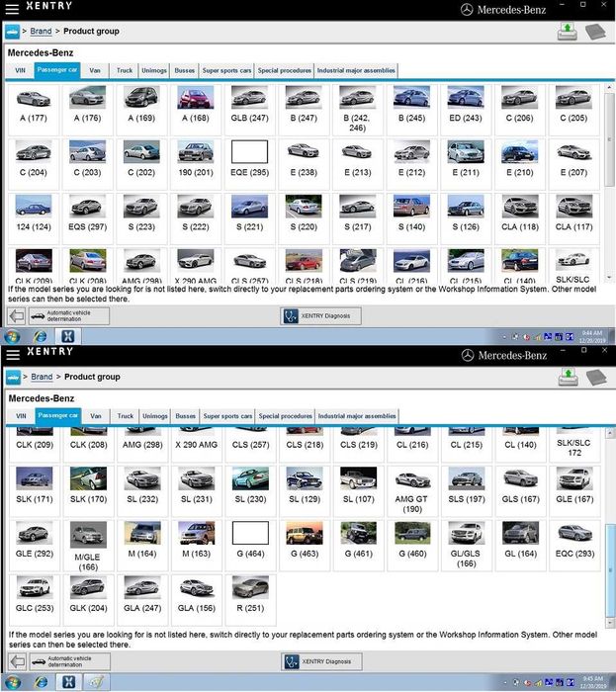Click Windows Start orb on upper taskbar

pos(12,337)
